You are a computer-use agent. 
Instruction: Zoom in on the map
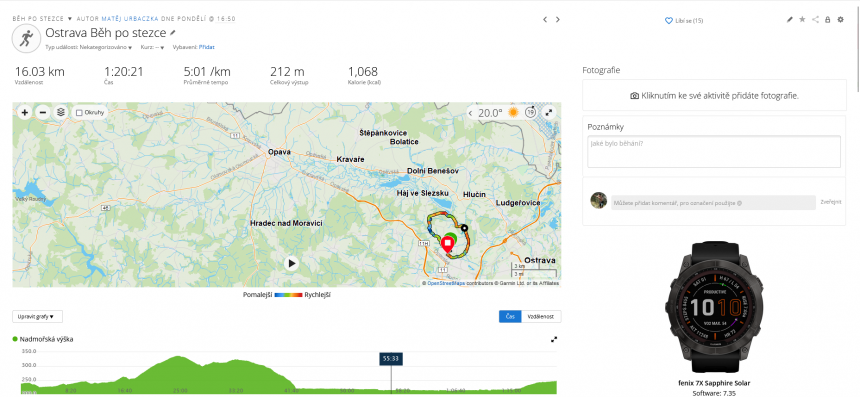pyautogui.click(x=25, y=112)
